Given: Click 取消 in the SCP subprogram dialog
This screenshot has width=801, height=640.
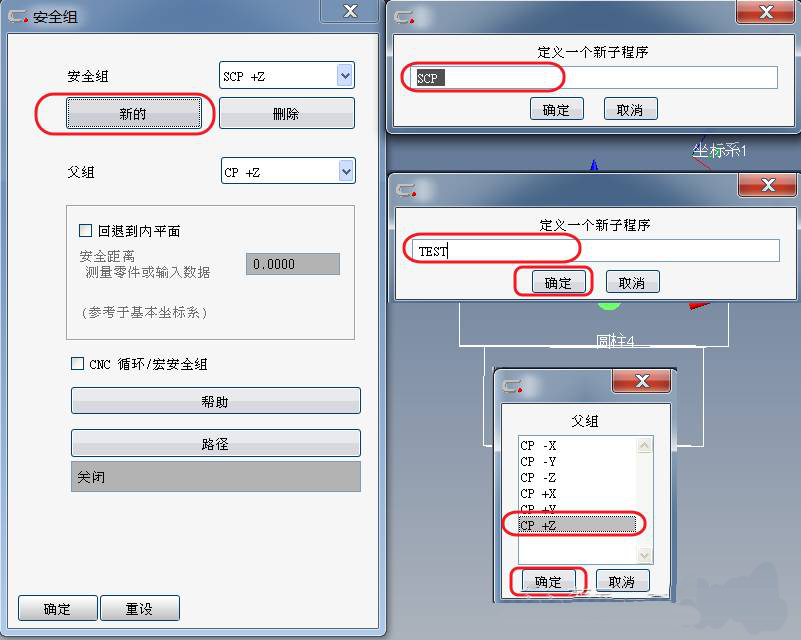Looking at the screenshot, I should pyautogui.click(x=630, y=109).
